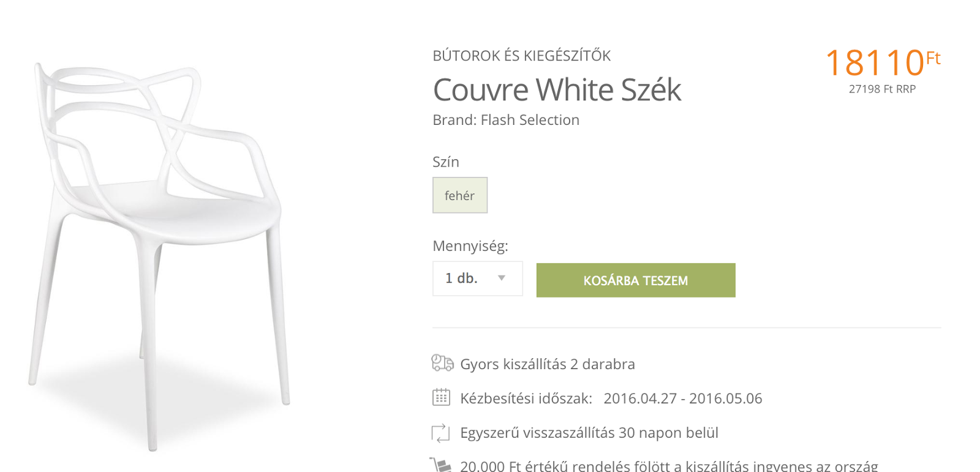Click the Egyszerű visszaszállítás 30 napon belül text
The image size is (980, 472).
click(x=589, y=433)
